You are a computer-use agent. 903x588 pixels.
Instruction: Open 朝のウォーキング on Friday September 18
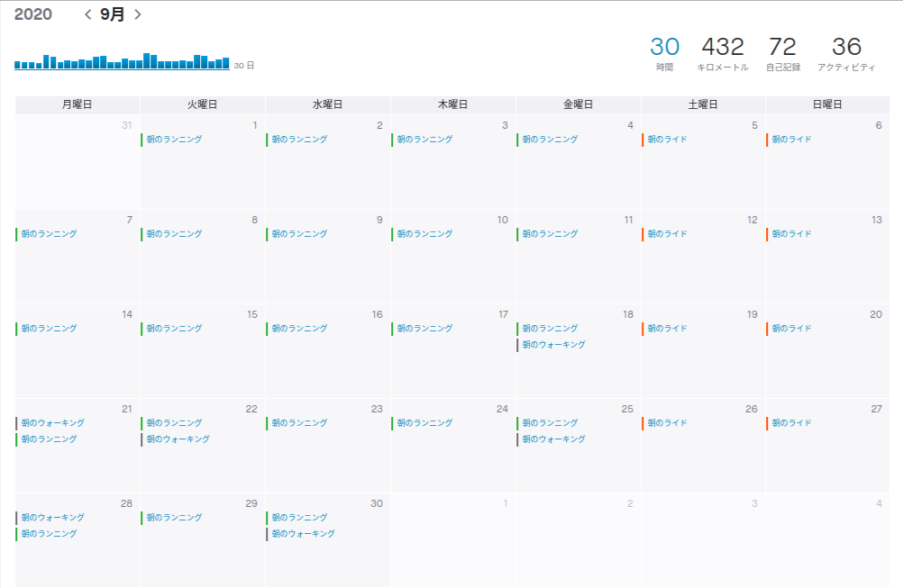(x=553, y=345)
